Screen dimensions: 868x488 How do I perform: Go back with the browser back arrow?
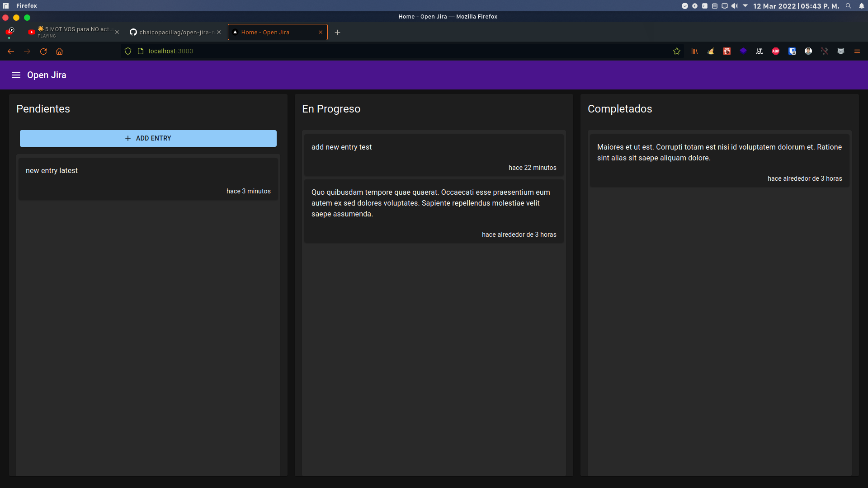point(11,52)
